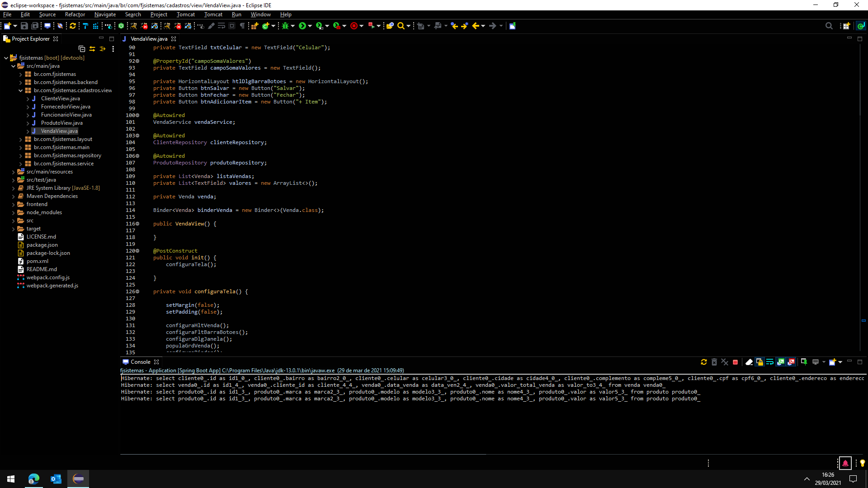Toggle Scroll Lock in Console toolbar
The image size is (868, 488).
(x=759, y=362)
